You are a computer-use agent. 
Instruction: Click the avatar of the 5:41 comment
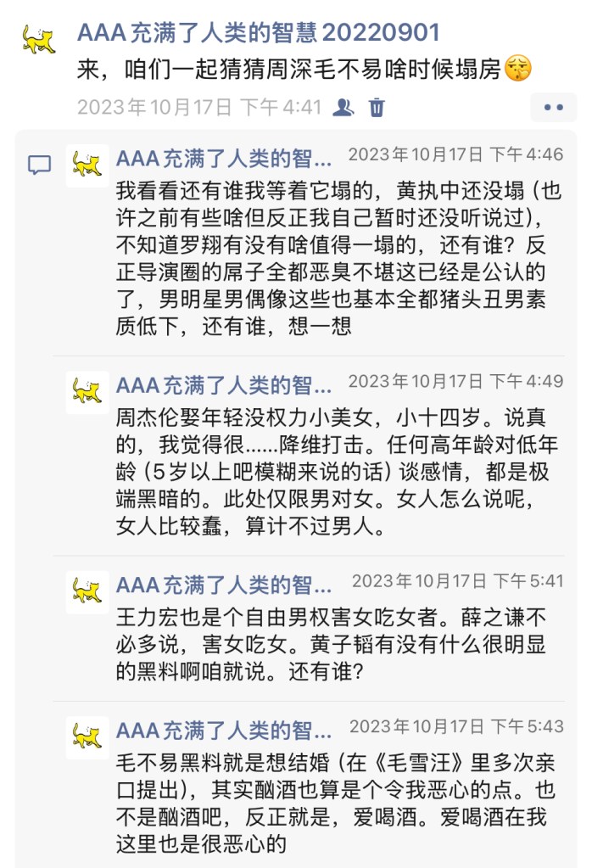87,591
